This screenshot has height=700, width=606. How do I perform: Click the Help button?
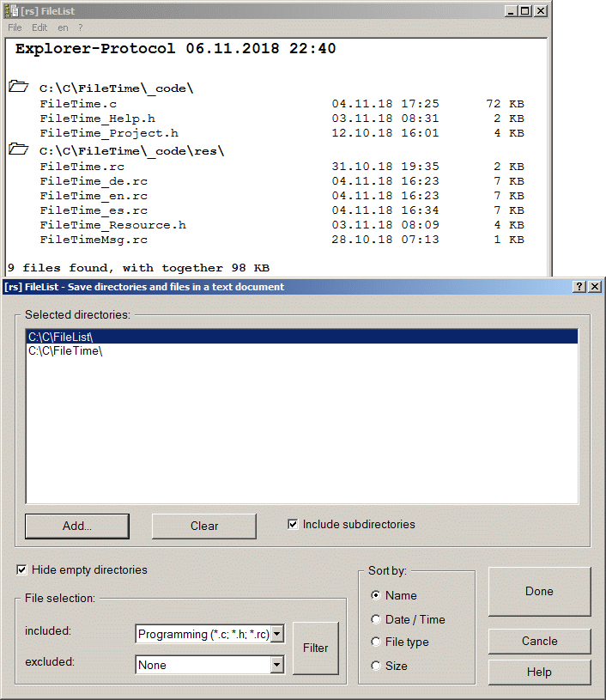(540, 672)
